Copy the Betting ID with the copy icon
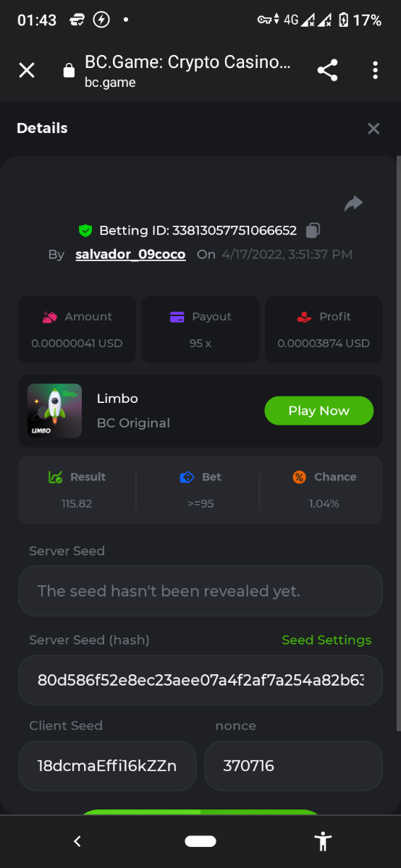Image resolution: width=401 pixels, height=868 pixels. [313, 231]
